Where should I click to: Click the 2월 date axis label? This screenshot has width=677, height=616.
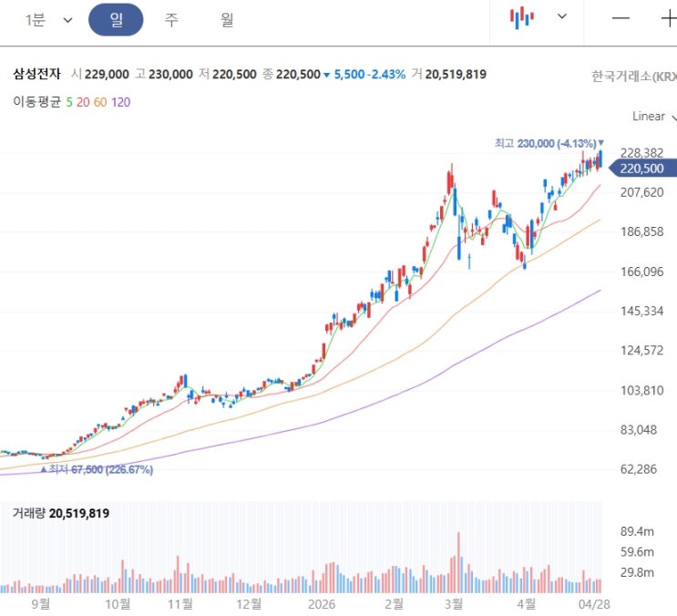(394, 603)
